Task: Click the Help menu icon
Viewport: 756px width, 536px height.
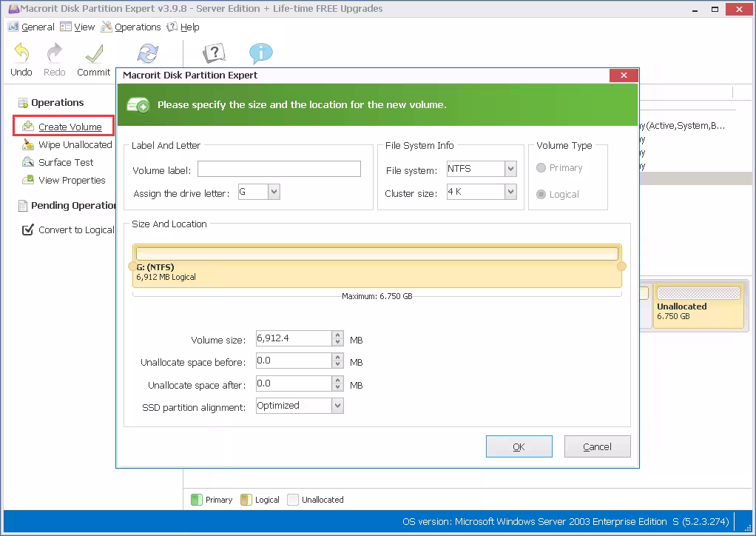Action: click(172, 27)
